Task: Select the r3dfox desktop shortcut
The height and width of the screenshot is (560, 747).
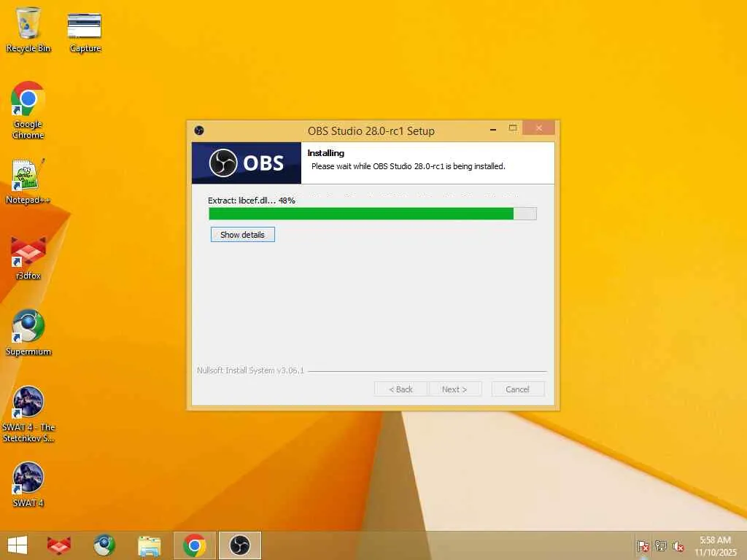Action: (28, 258)
